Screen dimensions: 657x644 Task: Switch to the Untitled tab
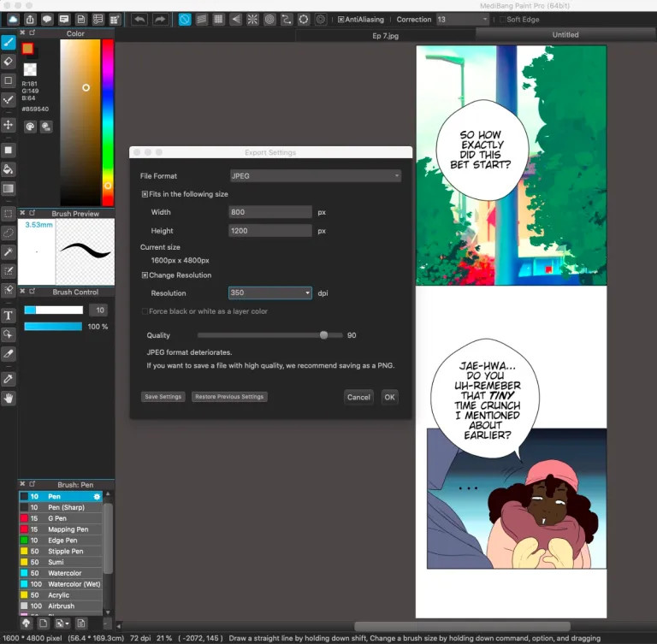coord(565,35)
